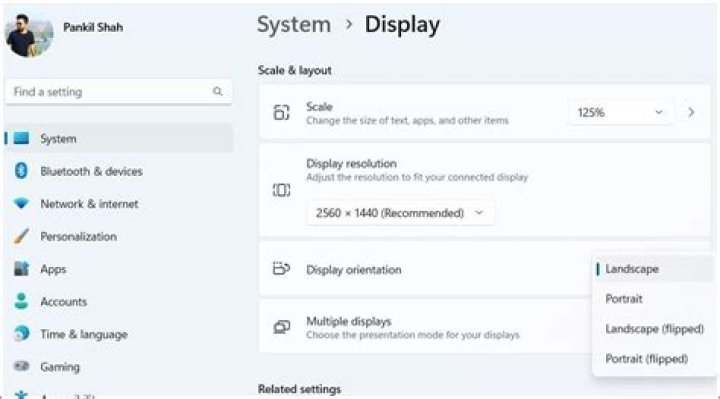Open Accounts settings page

(x=63, y=302)
